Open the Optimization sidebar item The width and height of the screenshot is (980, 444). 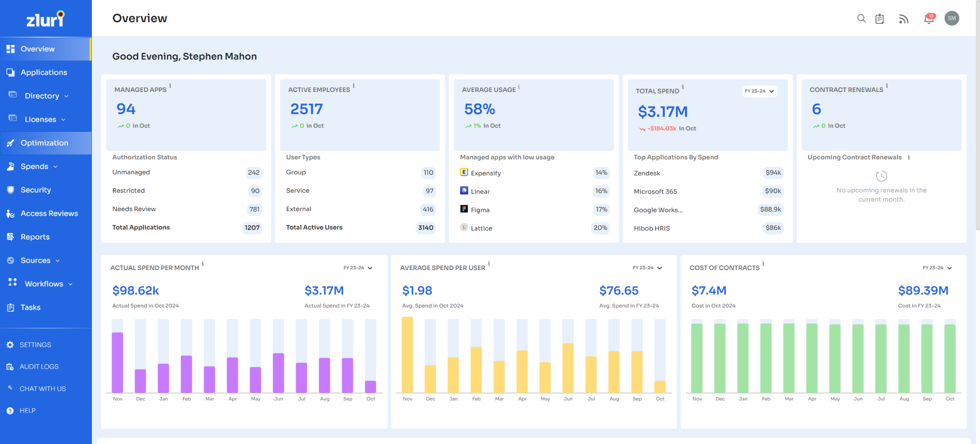point(44,143)
